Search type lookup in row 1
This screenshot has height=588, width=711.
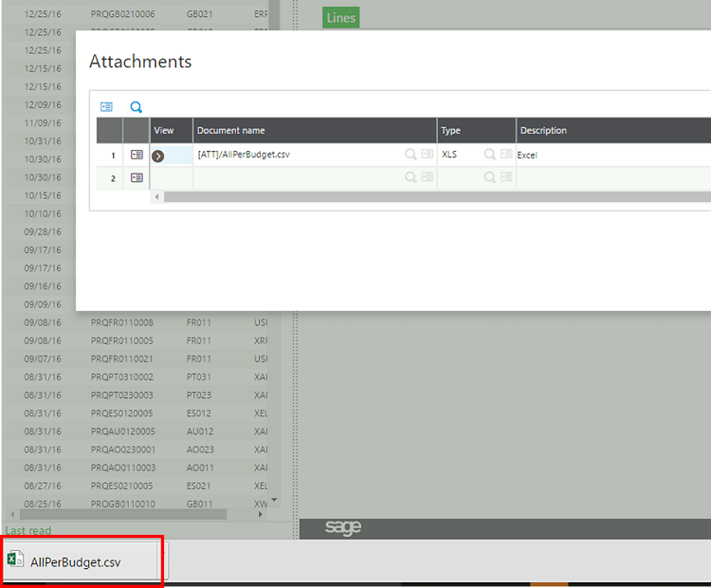pos(490,155)
